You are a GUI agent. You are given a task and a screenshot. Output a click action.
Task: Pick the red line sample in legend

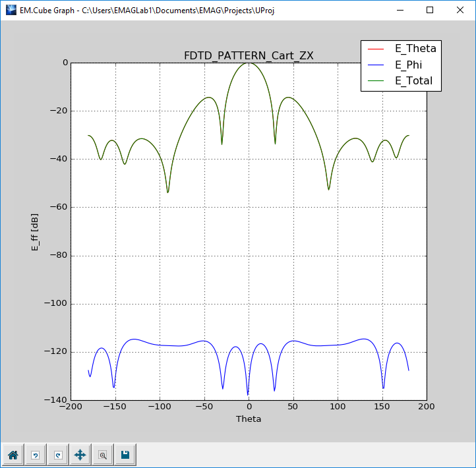(x=376, y=49)
